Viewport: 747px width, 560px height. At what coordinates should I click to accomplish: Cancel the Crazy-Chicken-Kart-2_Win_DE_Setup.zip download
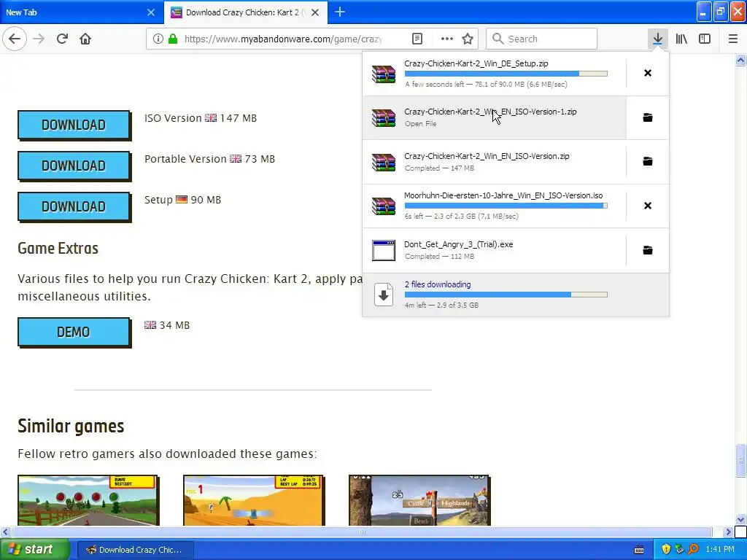coord(648,73)
